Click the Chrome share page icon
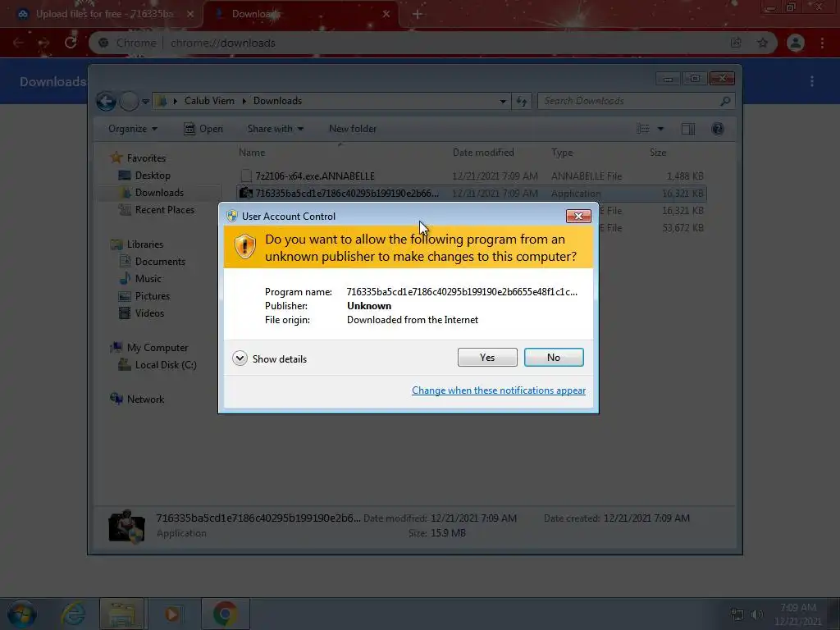 (x=736, y=43)
